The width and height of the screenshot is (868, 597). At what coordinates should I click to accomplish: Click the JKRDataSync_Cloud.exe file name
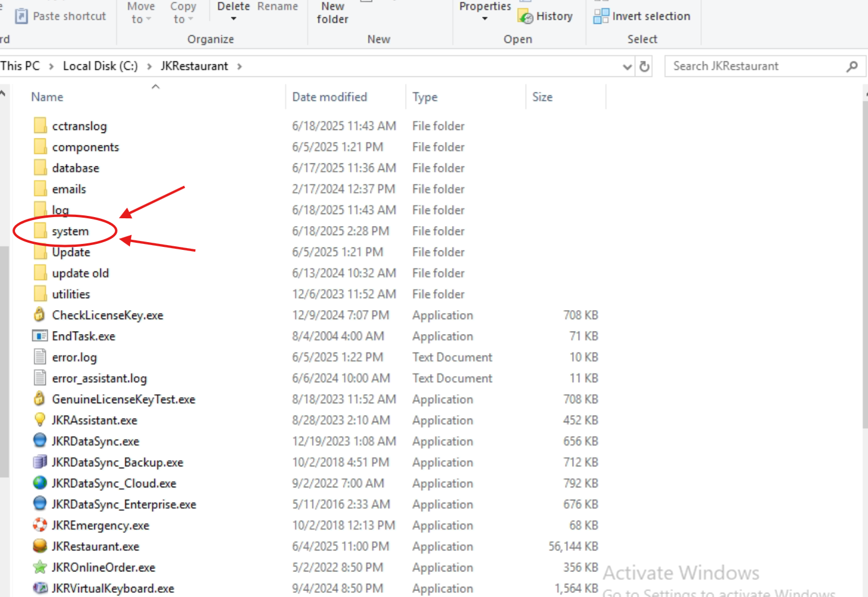(x=114, y=483)
